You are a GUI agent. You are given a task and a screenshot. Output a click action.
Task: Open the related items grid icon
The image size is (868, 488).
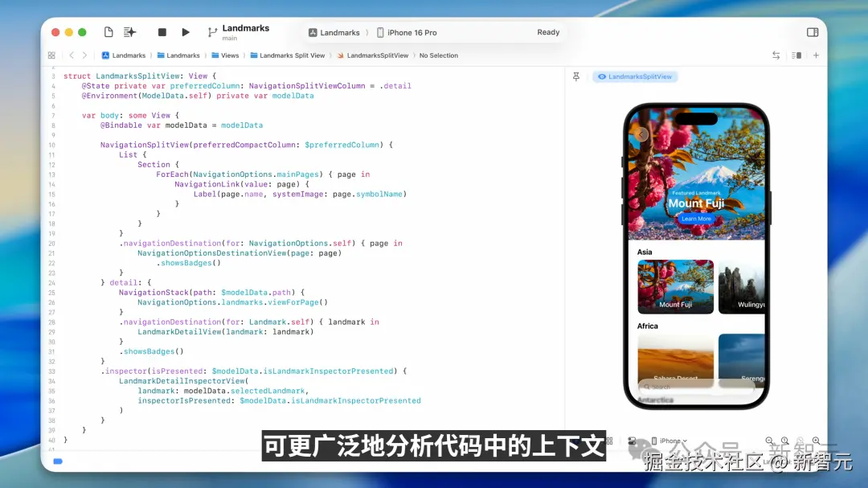pyautogui.click(x=51, y=55)
